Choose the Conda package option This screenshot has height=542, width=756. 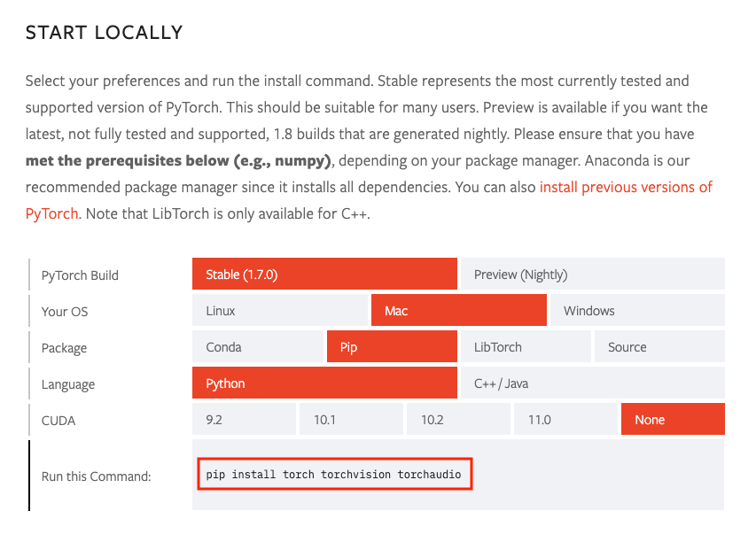[259, 347]
